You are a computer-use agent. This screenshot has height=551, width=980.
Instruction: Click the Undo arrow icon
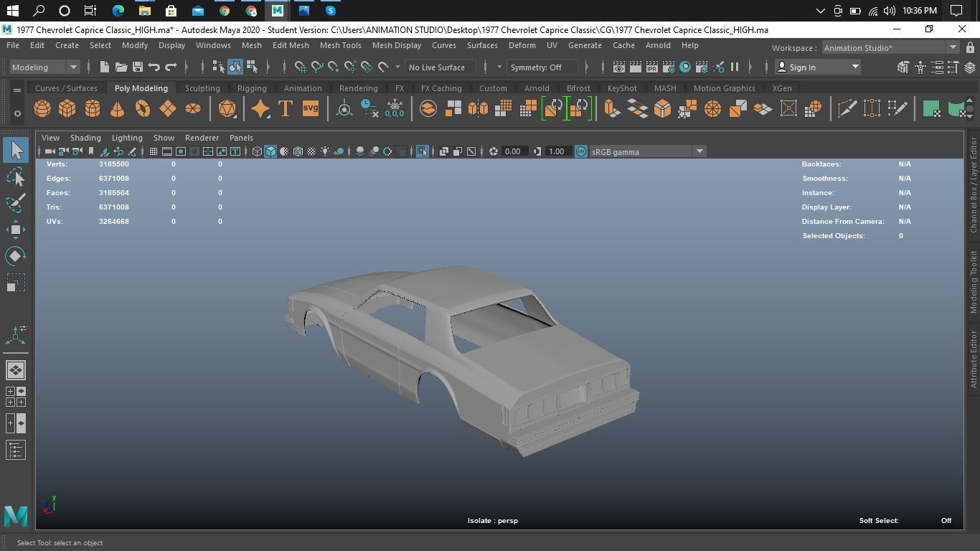[x=154, y=67]
